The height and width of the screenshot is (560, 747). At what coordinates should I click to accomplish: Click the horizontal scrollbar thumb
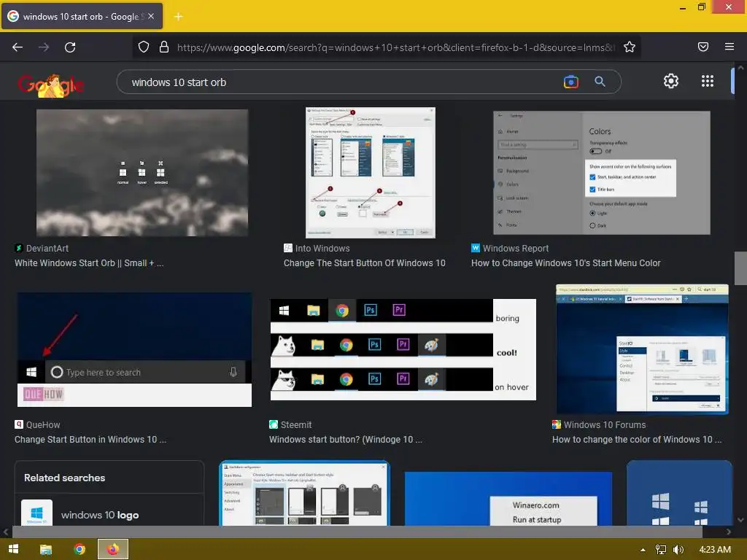coord(357,532)
